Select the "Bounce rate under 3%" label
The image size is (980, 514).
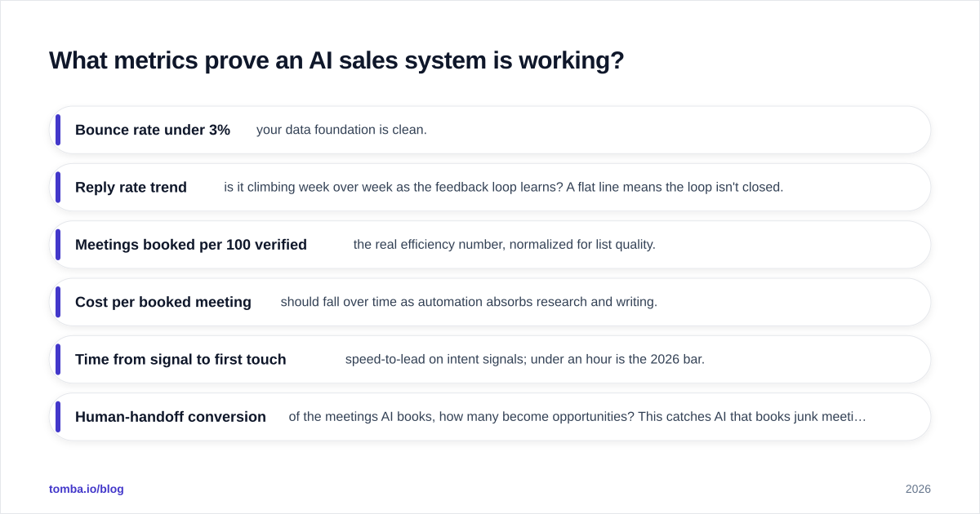[153, 130]
